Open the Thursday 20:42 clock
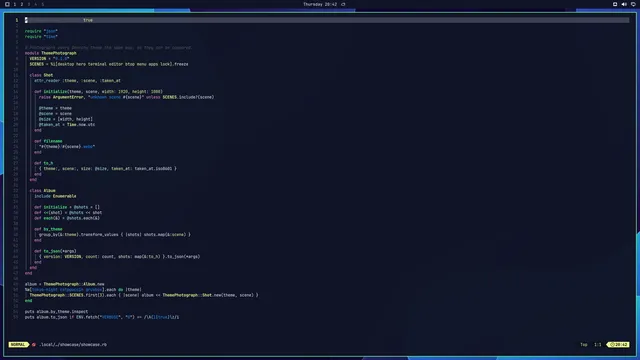Image resolution: width=640 pixels, height=360 pixels. tap(320, 4)
